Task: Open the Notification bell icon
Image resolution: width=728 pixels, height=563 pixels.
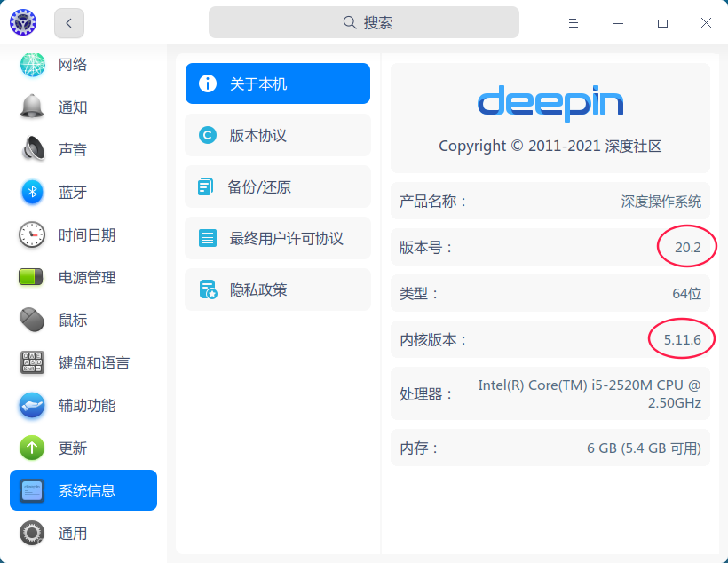Action: point(32,107)
